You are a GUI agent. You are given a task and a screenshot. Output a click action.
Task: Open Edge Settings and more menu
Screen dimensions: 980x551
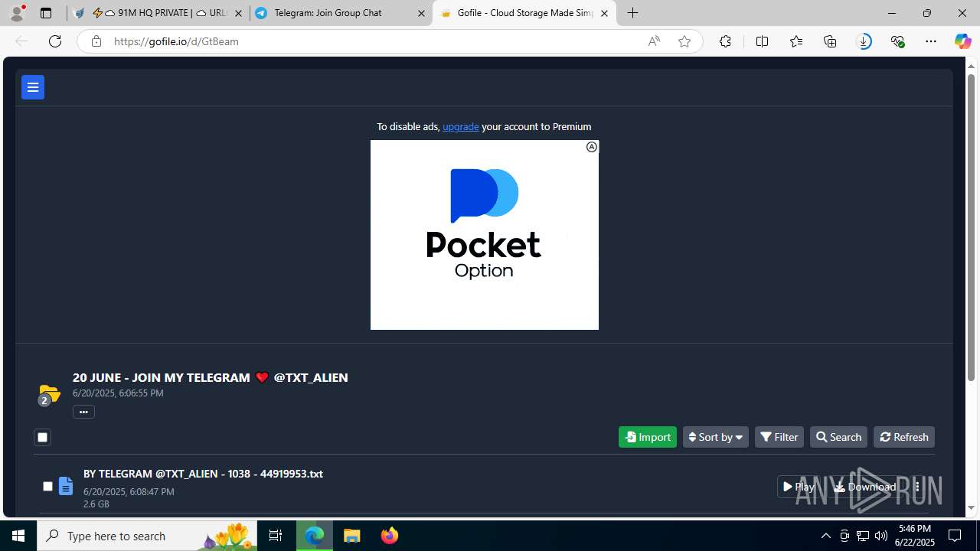tap(931, 41)
